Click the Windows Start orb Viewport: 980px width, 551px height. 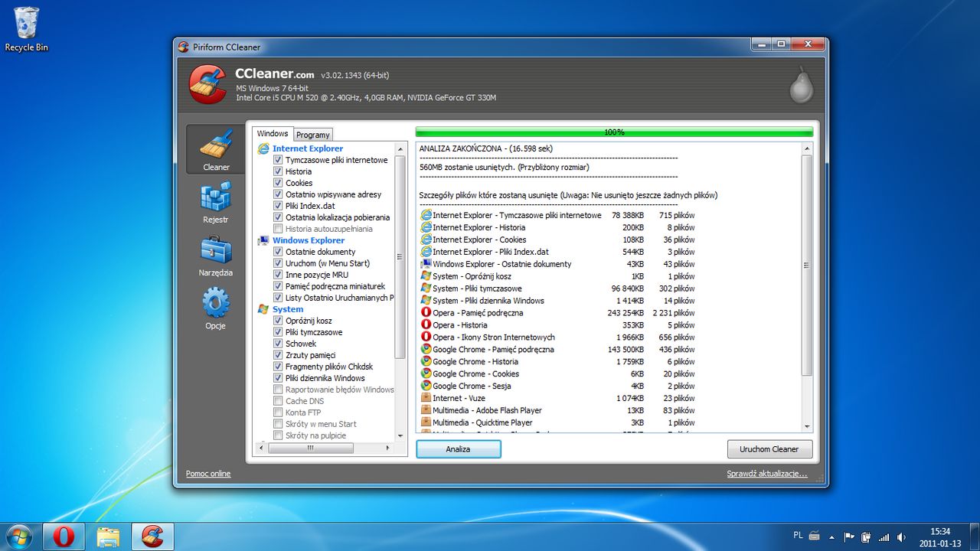[19, 536]
